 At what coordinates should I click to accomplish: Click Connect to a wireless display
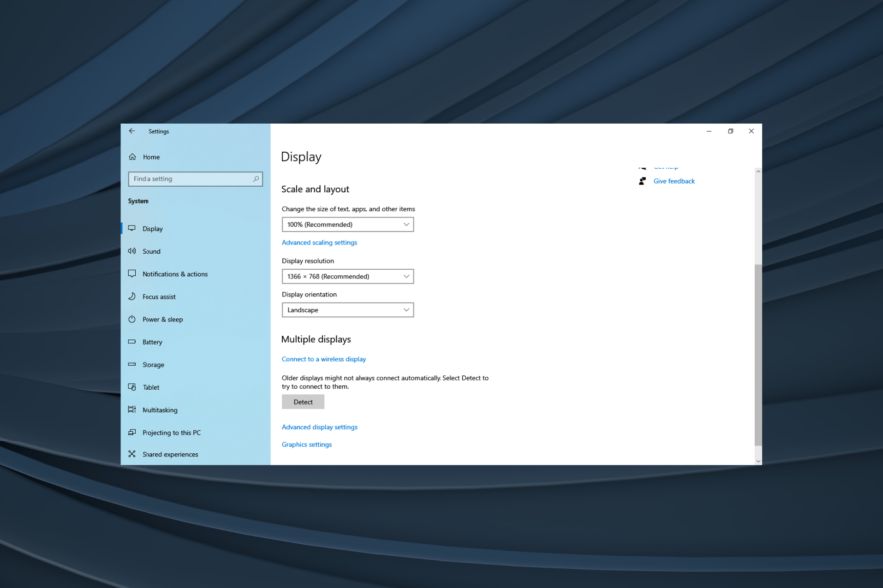pos(323,359)
